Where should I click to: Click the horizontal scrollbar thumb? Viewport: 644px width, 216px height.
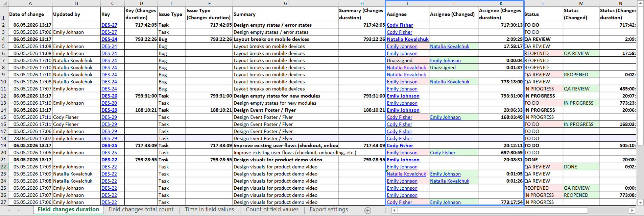click(x=493, y=210)
